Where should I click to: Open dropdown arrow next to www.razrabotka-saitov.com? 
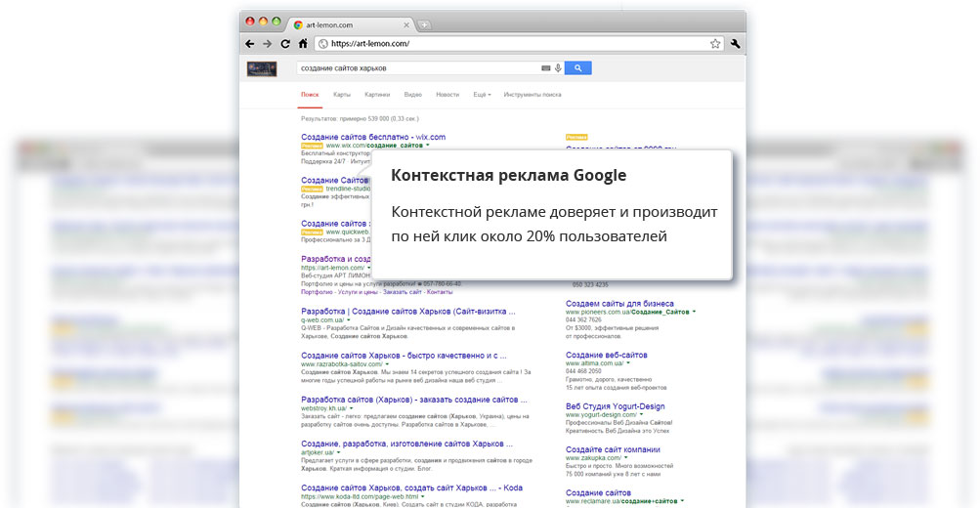388,364
